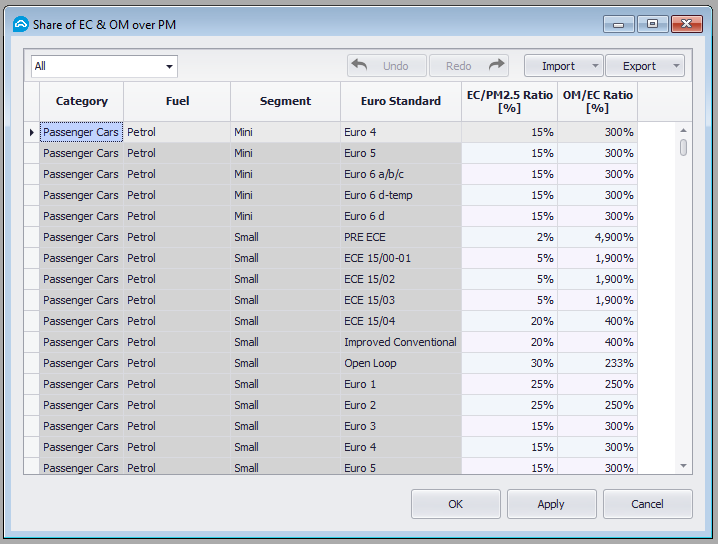Select OM/EC value 4,900% for PRE ECE
The height and width of the screenshot is (544, 718).
(598, 237)
